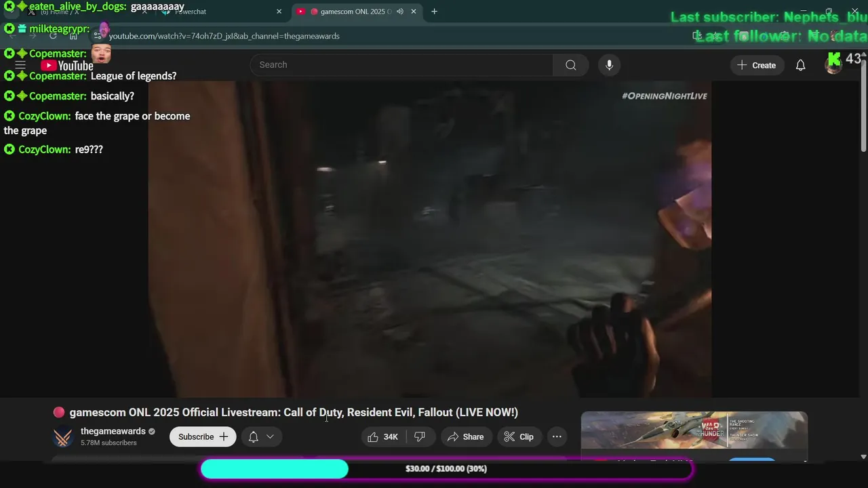Reload the page with the refresh icon

coord(53,36)
